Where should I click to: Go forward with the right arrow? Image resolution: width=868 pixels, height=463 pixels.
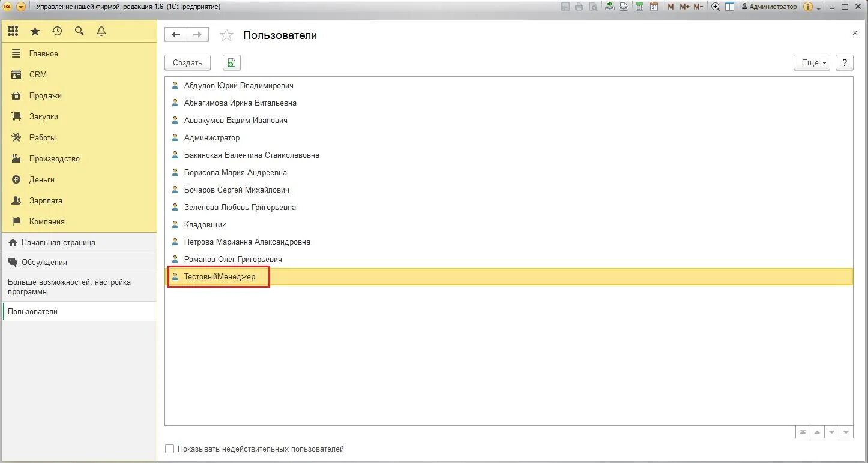click(x=197, y=35)
